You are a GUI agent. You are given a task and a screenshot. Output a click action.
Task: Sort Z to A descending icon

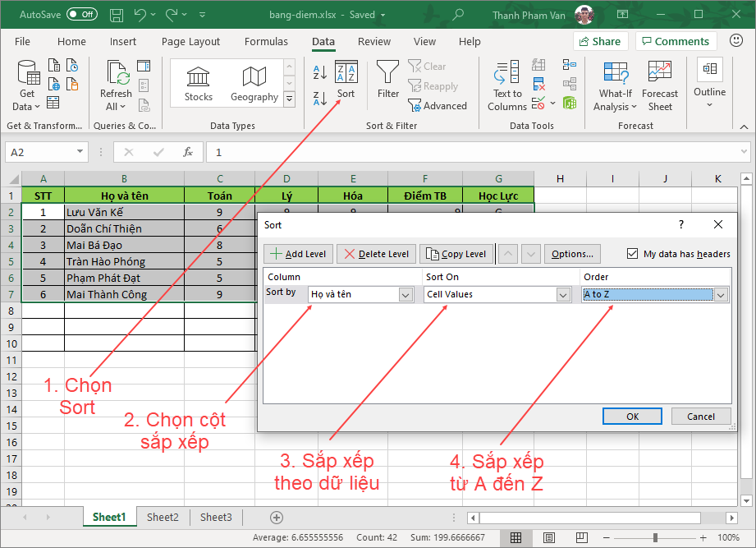coord(319,99)
